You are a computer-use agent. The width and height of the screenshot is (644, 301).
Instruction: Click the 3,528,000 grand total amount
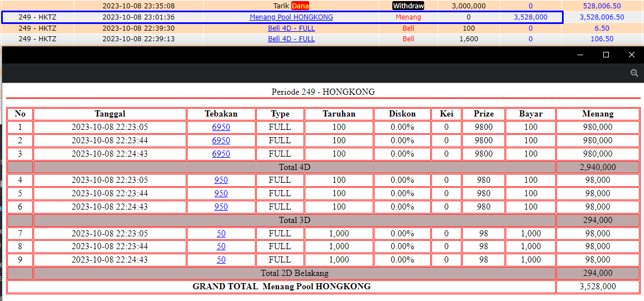(x=598, y=287)
